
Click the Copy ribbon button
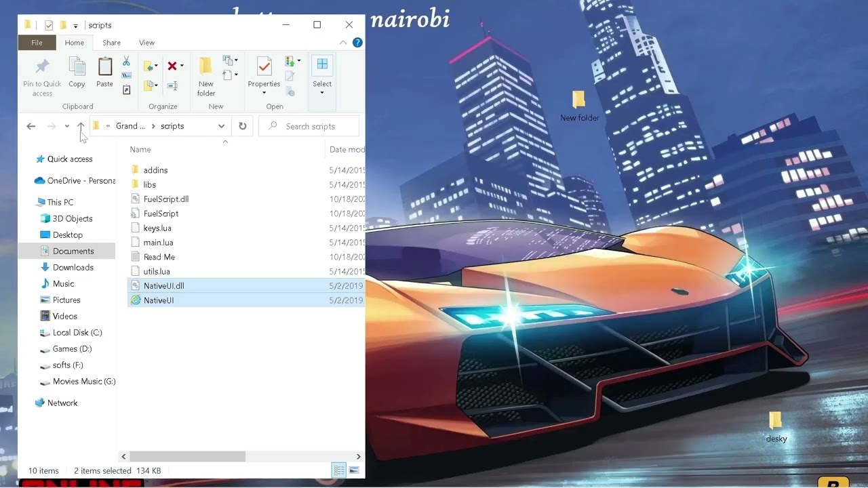click(x=77, y=73)
